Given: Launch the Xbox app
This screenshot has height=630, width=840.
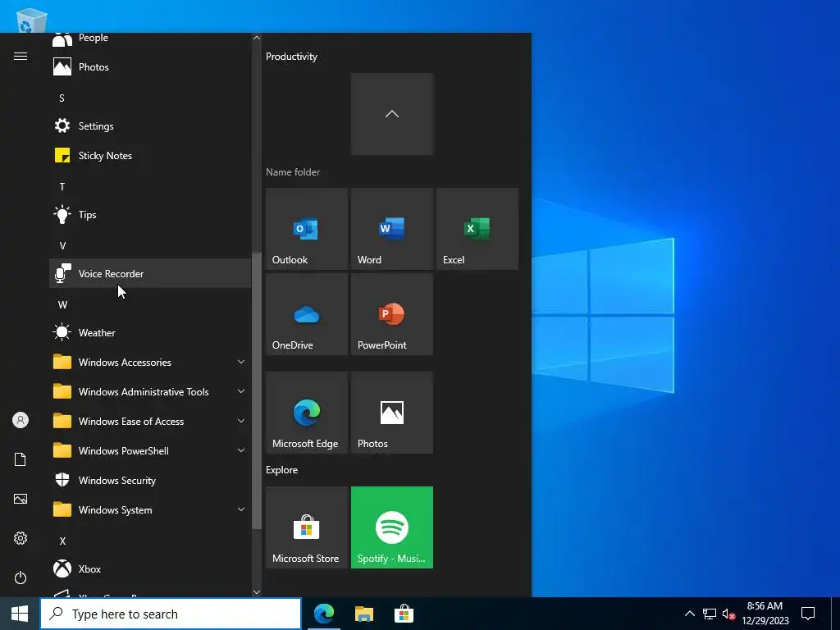Looking at the screenshot, I should [150, 569].
